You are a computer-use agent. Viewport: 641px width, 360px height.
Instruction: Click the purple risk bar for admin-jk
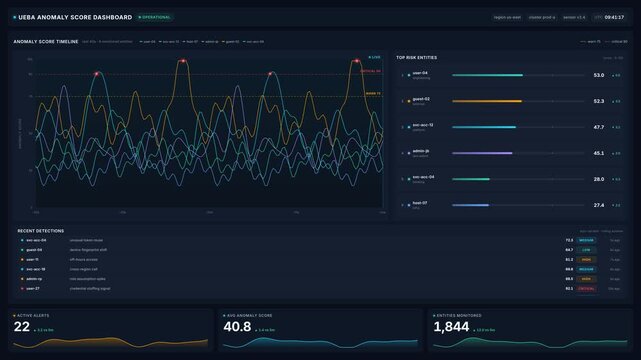[x=482, y=153]
